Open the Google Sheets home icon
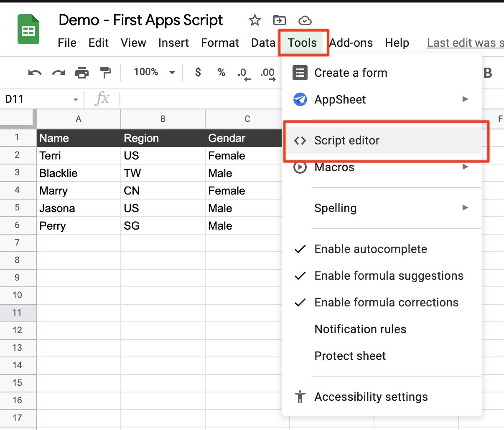Image resolution: width=504 pixels, height=430 pixels. pyautogui.click(x=28, y=30)
